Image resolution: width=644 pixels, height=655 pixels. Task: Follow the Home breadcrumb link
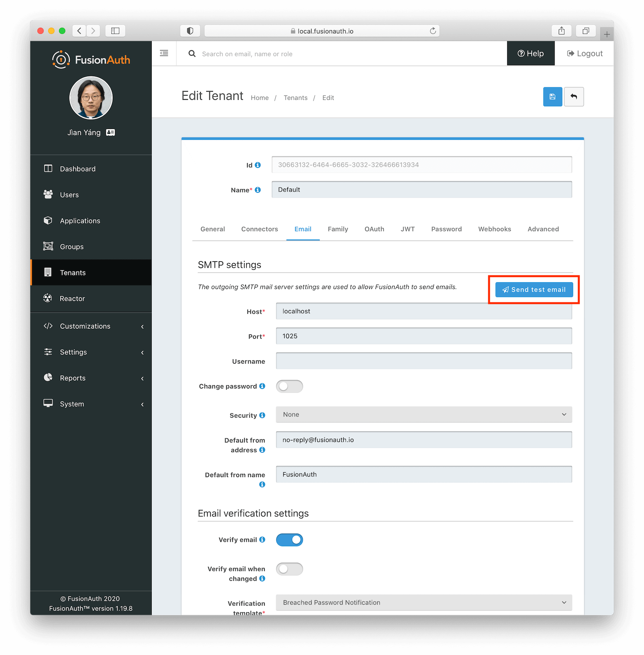point(260,98)
